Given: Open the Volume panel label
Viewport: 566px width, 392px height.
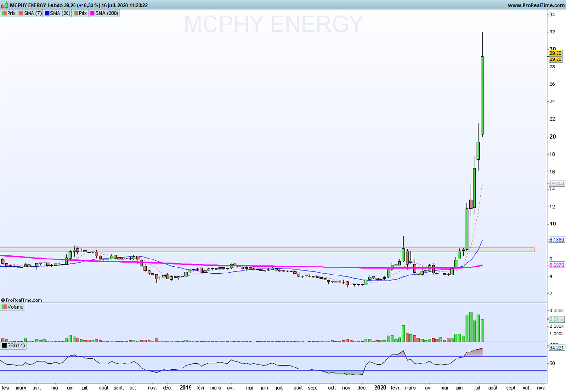Looking at the screenshot, I should (13, 307).
